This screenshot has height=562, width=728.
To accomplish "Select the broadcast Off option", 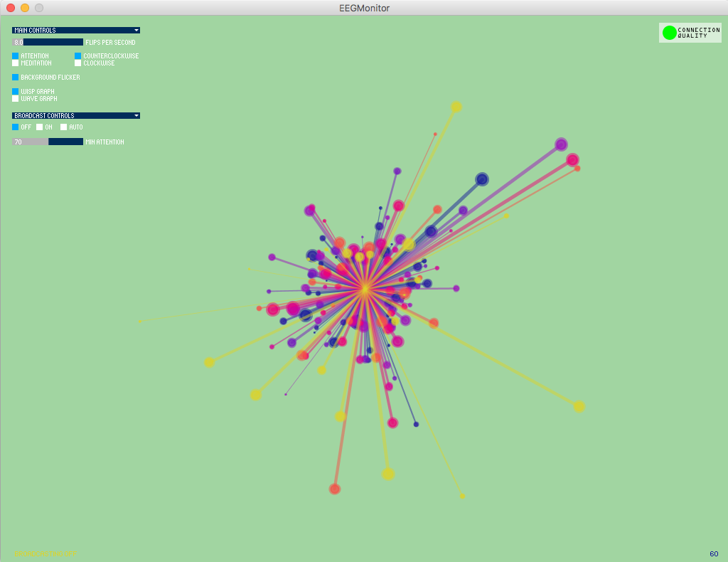I will 16,127.
